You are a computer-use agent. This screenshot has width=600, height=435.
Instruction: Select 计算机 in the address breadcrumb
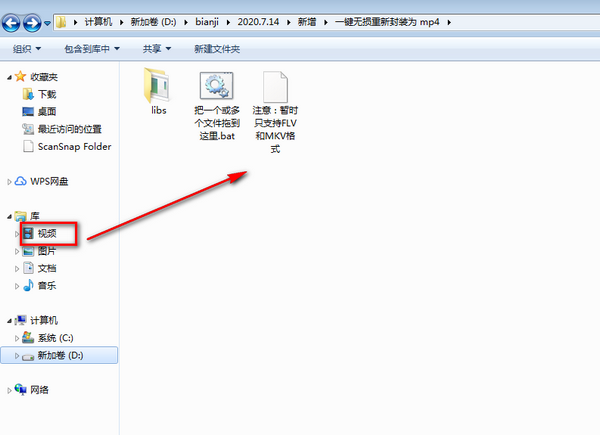(x=98, y=22)
